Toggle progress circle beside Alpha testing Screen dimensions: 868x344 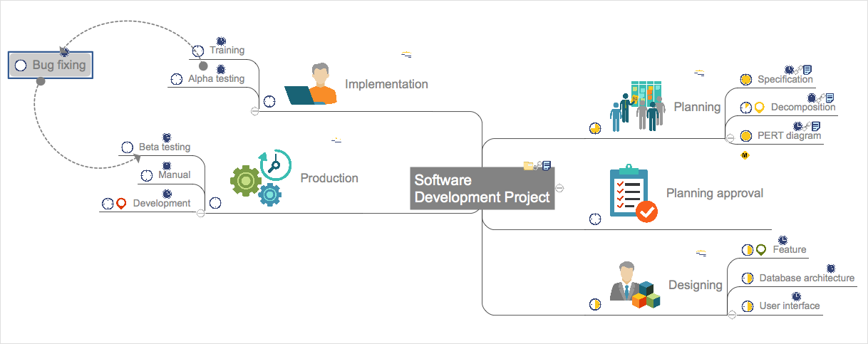coord(177,79)
